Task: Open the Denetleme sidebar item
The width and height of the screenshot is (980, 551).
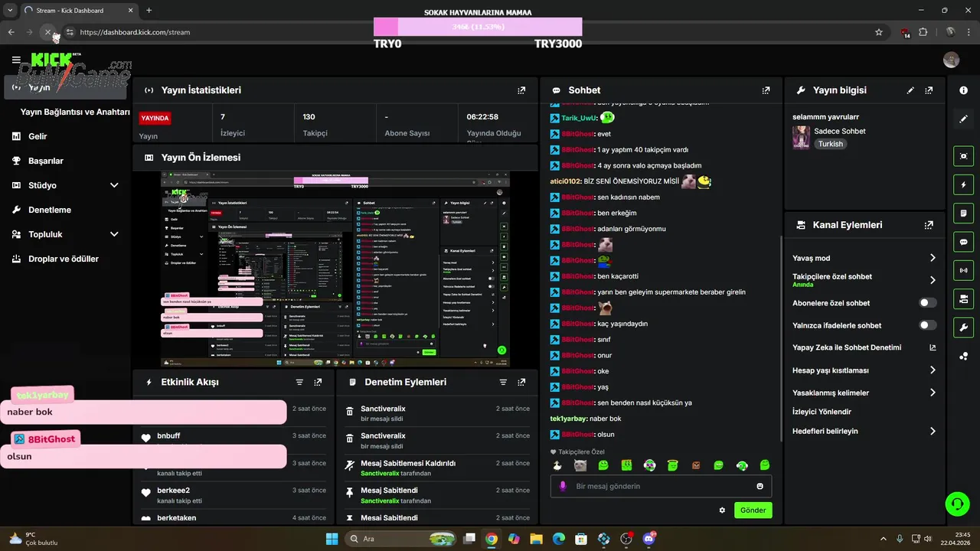Action: 50,210
